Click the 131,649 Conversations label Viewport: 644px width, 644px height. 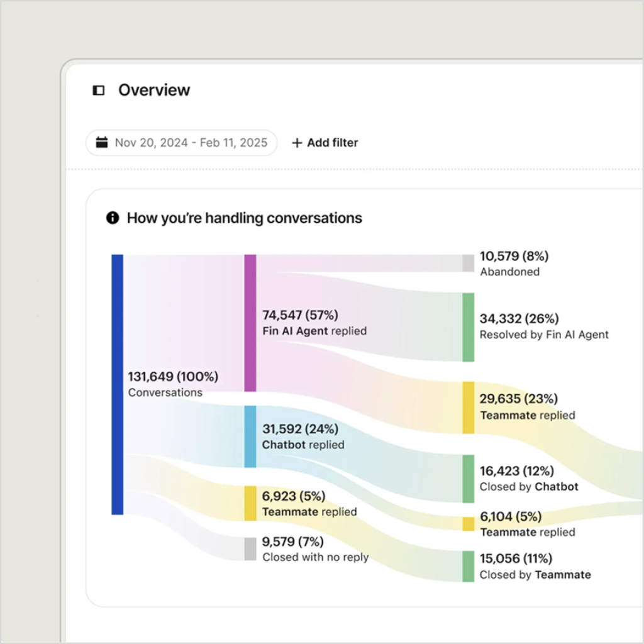coord(172,384)
